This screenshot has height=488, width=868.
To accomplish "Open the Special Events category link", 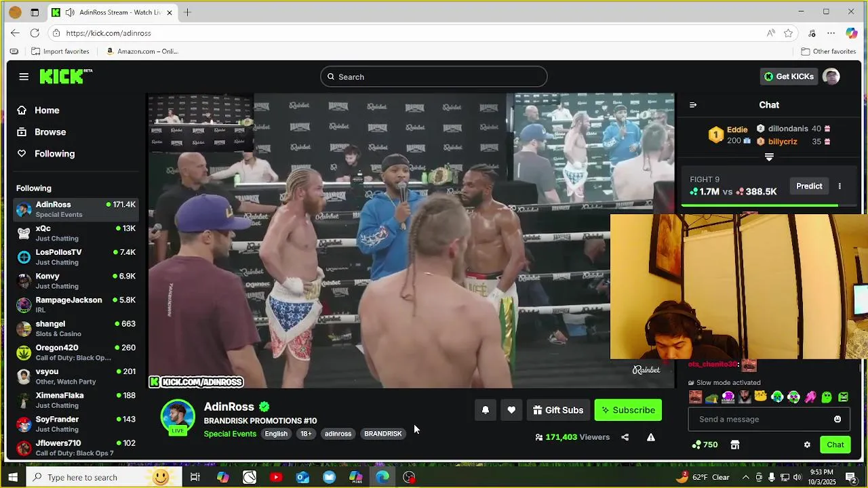I will click(230, 434).
